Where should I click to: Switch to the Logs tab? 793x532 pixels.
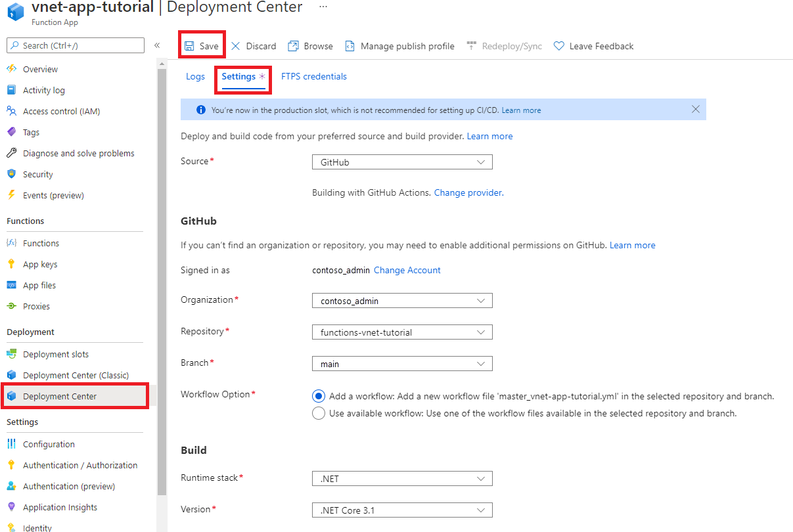tap(195, 76)
